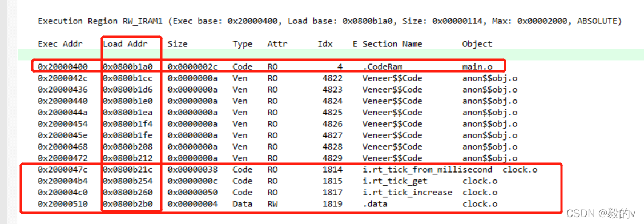Click the 'Object' column header
Viewport: 644px width, 224px height.
coord(477,43)
